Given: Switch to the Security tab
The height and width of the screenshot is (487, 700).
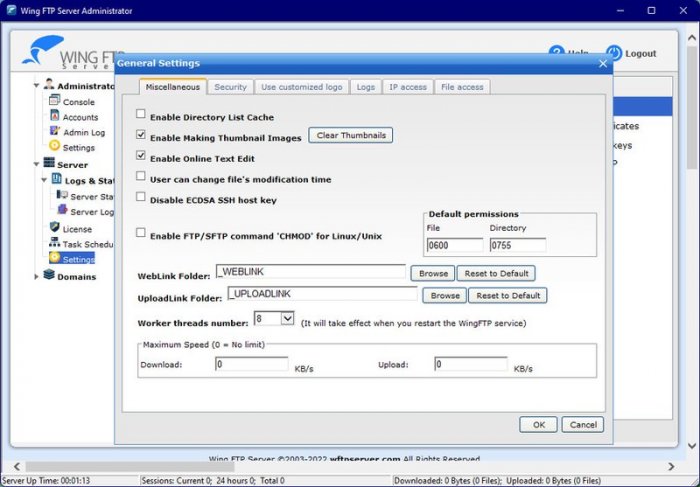Looking at the screenshot, I should pos(230,87).
